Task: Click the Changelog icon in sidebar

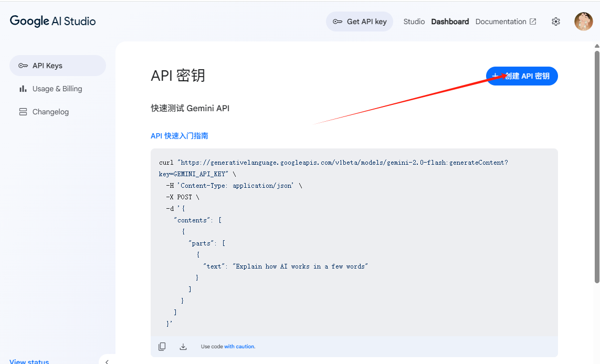Action: 23,112
